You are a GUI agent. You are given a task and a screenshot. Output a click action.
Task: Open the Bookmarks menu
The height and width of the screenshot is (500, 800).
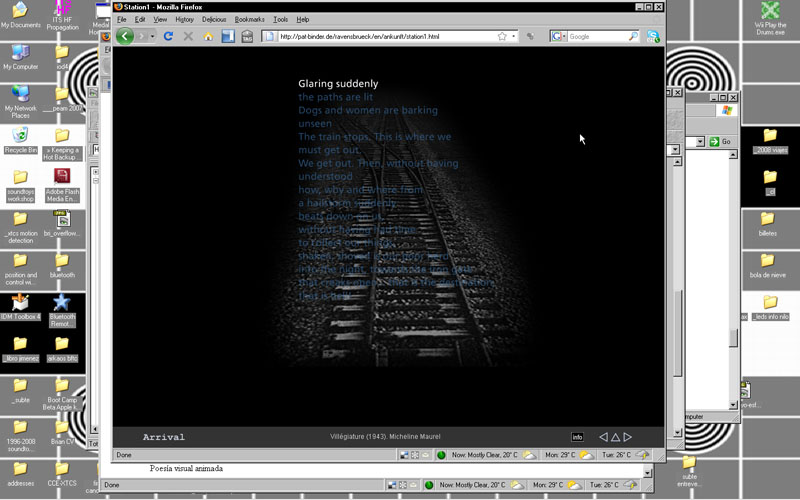(x=250, y=19)
